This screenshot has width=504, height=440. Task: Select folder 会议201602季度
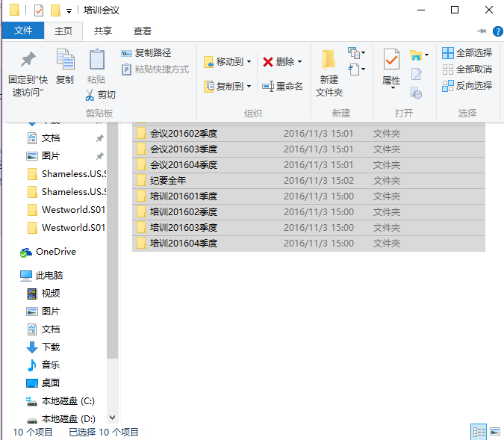(308, 133)
